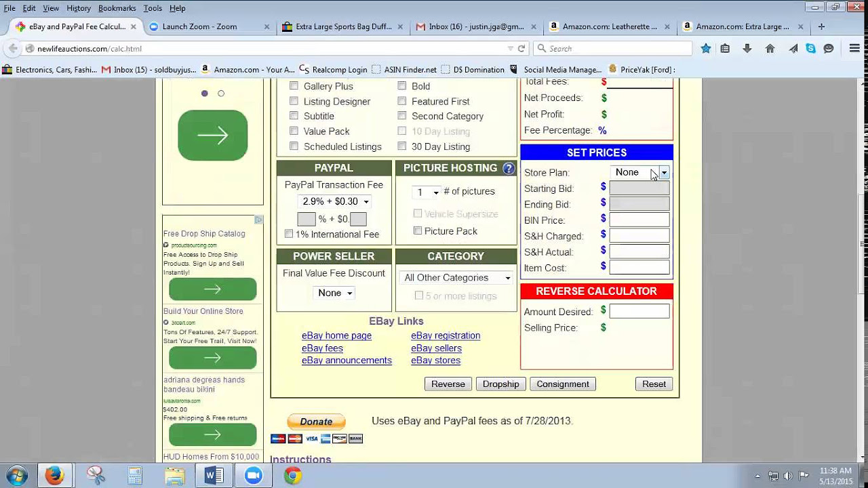Image resolution: width=868 pixels, height=488 pixels.
Task: Toggle the Picture Pack checkbox
Action: (x=418, y=230)
